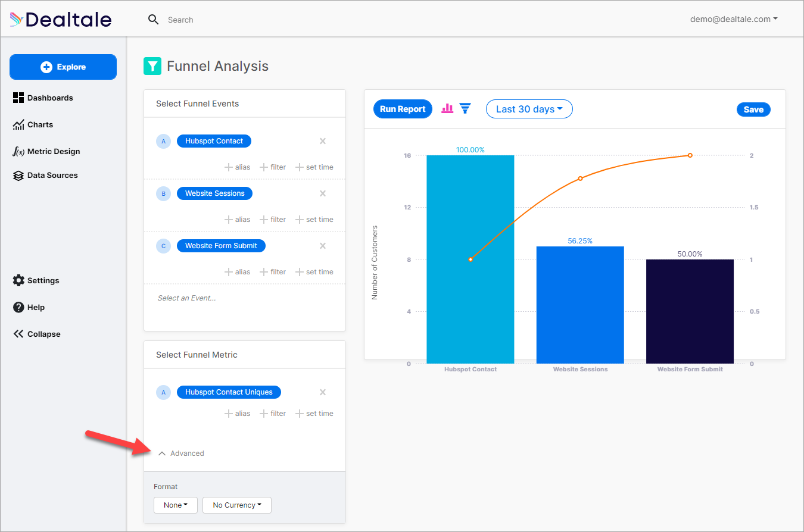Click the A badge beside Hubspot Contact Uniques

pos(163,392)
